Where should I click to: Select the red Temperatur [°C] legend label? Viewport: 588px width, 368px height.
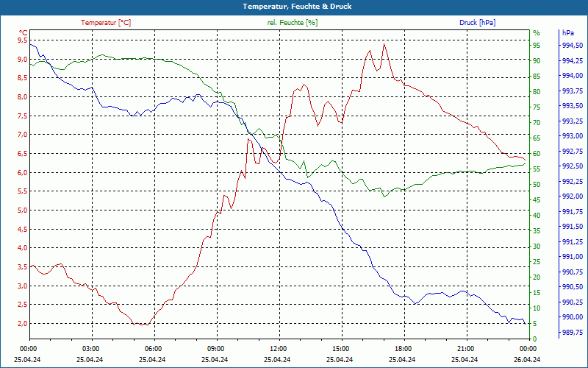point(106,23)
